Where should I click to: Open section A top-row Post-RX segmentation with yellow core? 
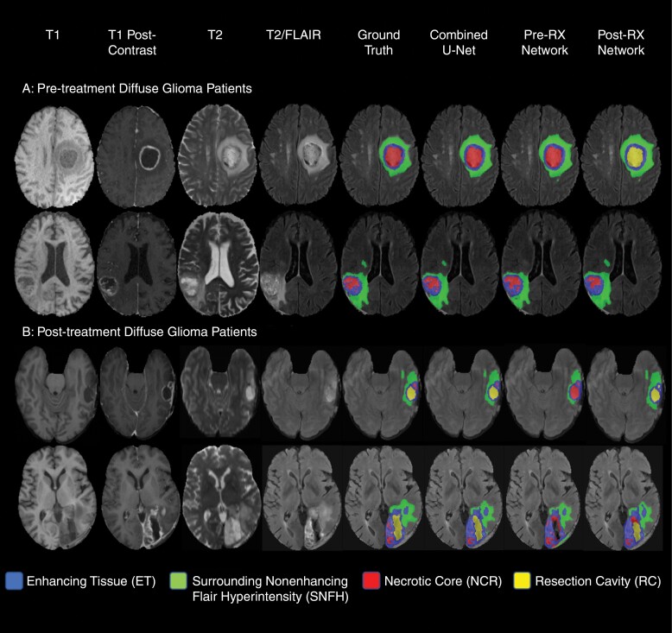tap(621, 155)
